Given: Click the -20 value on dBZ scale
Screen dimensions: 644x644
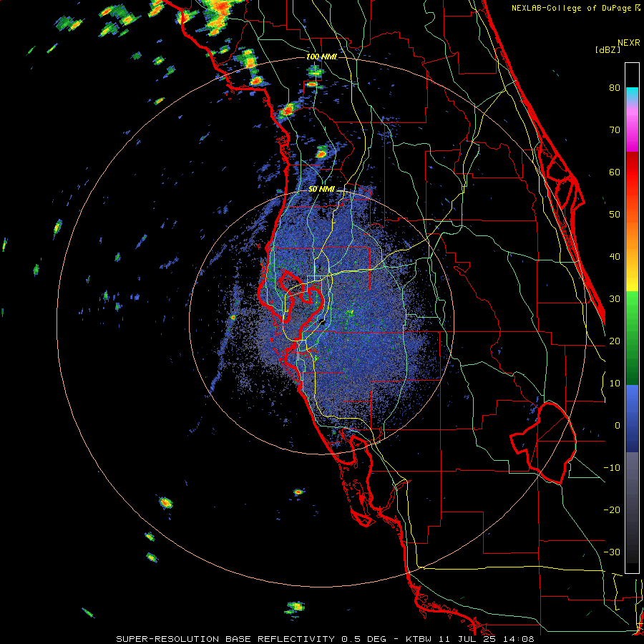Looking at the screenshot, I should 612,510.
